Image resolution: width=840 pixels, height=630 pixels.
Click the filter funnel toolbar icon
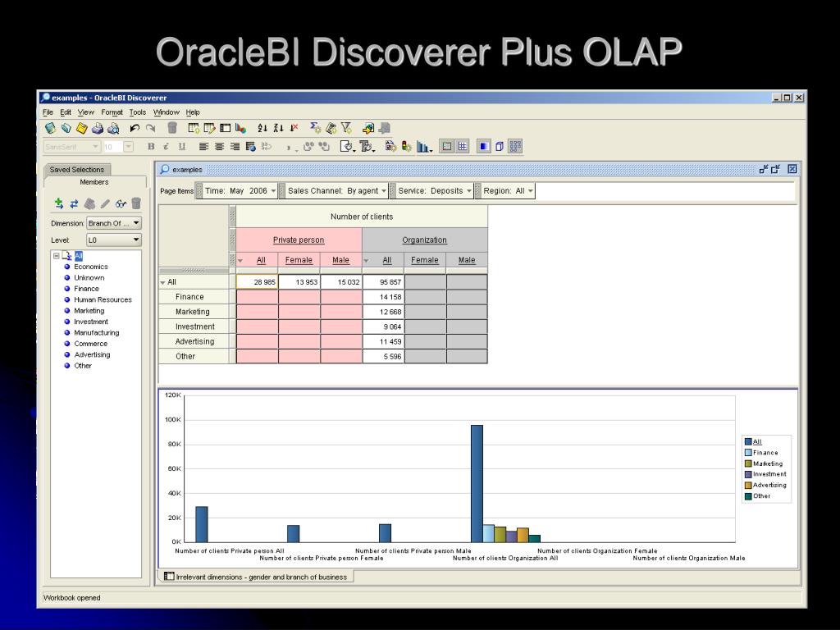click(x=347, y=128)
